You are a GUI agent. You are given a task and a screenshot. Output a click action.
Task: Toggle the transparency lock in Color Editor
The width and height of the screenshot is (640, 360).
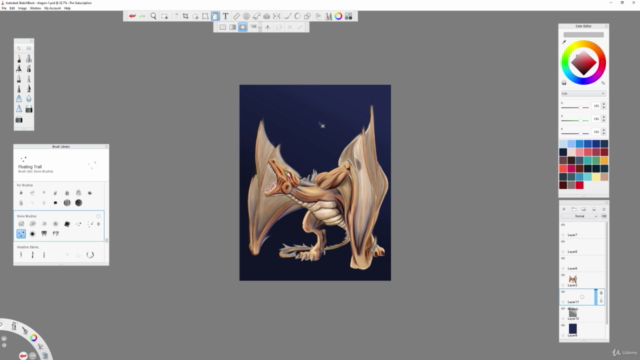coord(564,83)
